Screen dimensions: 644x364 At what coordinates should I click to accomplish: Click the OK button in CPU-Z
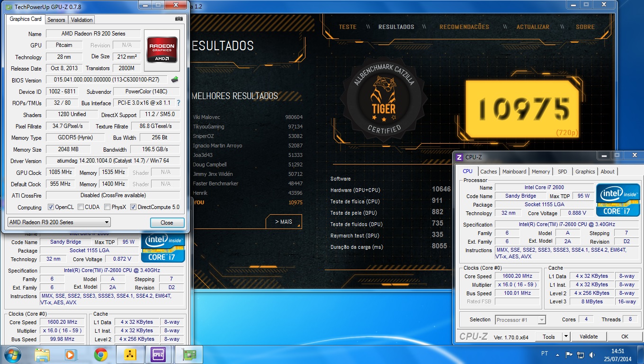pyautogui.click(x=625, y=337)
